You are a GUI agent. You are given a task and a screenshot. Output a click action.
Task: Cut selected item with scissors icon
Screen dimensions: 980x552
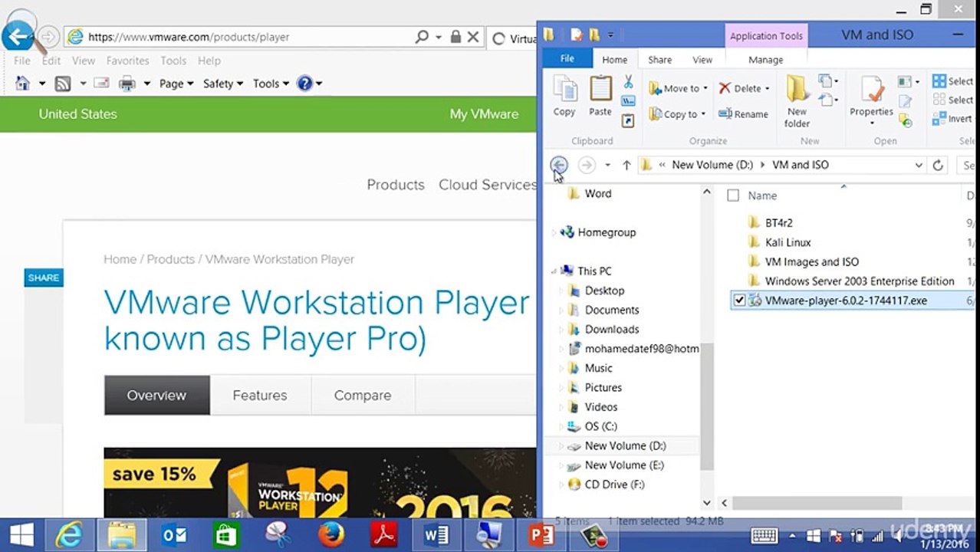[628, 82]
